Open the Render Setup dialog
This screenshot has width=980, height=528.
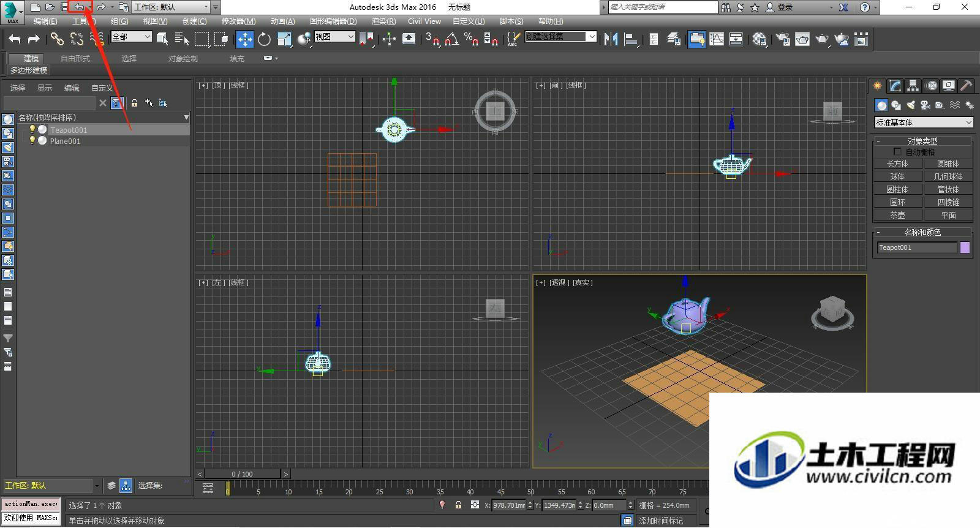point(783,39)
